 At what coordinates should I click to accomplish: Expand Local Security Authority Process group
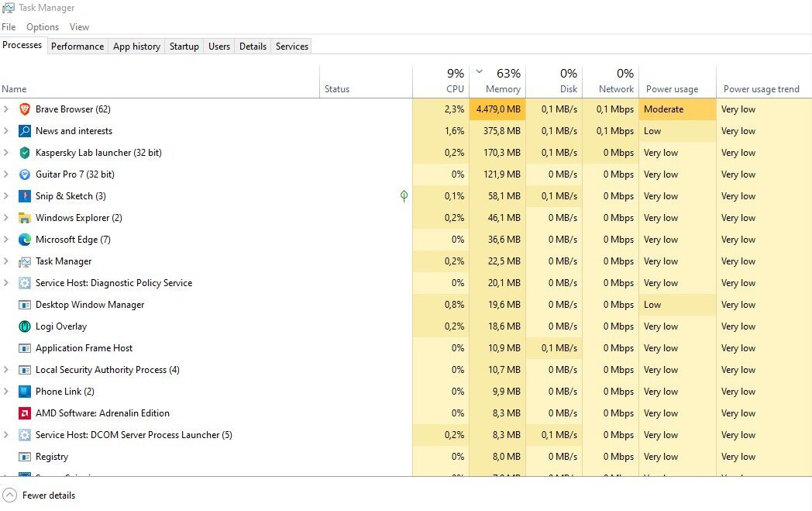click(6, 370)
